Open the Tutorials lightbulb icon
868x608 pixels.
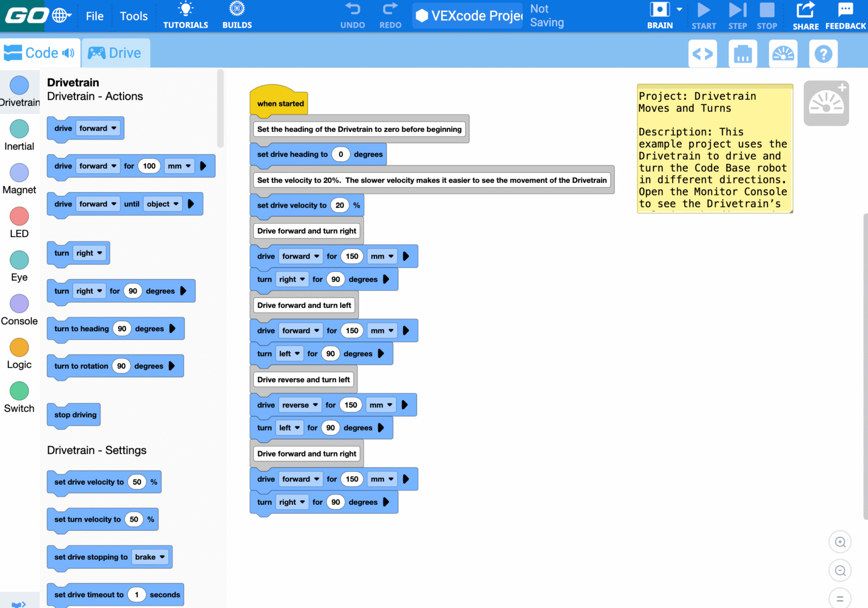click(186, 10)
